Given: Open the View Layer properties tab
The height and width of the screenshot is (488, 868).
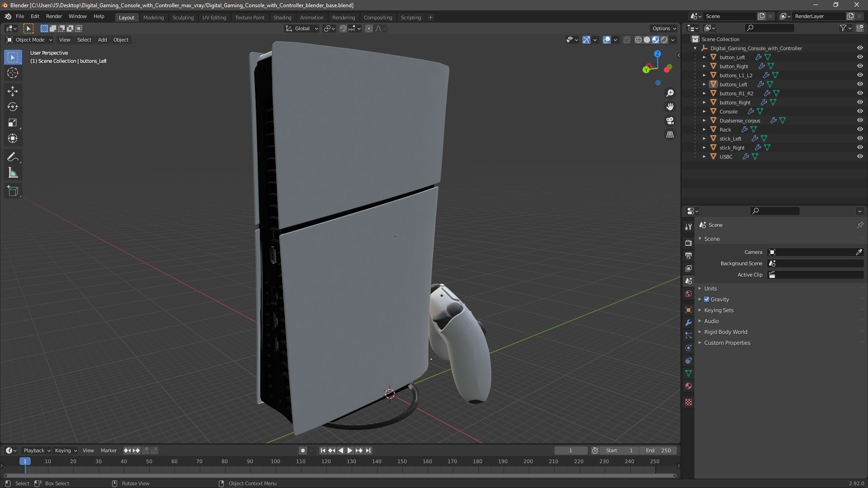Looking at the screenshot, I should tap(689, 268).
